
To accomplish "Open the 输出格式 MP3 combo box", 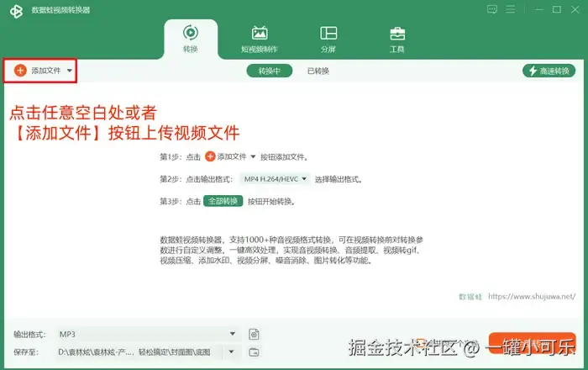I will (x=147, y=334).
